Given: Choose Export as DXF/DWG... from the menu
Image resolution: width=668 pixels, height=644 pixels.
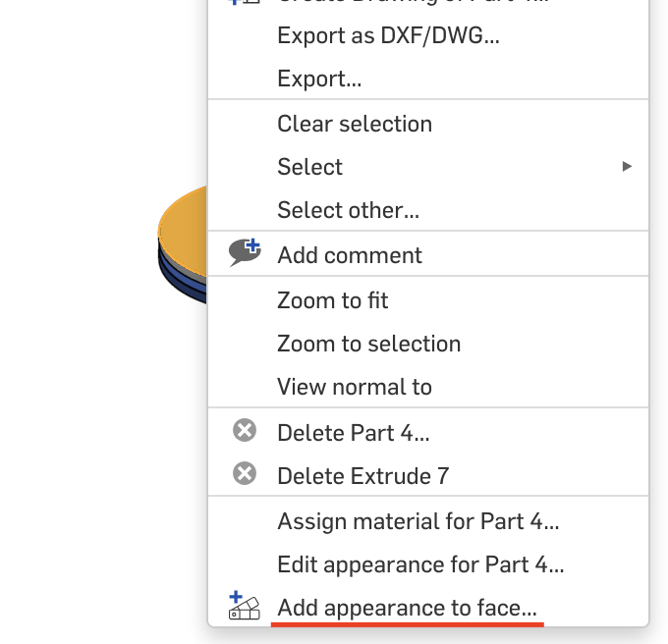Looking at the screenshot, I should pyautogui.click(x=388, y=36).
